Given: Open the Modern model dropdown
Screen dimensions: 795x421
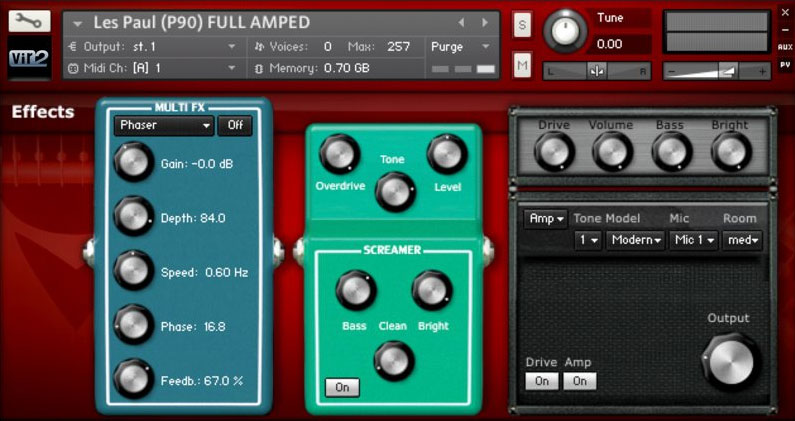Looking at the screenshot, I should click(x=636, y=240).
